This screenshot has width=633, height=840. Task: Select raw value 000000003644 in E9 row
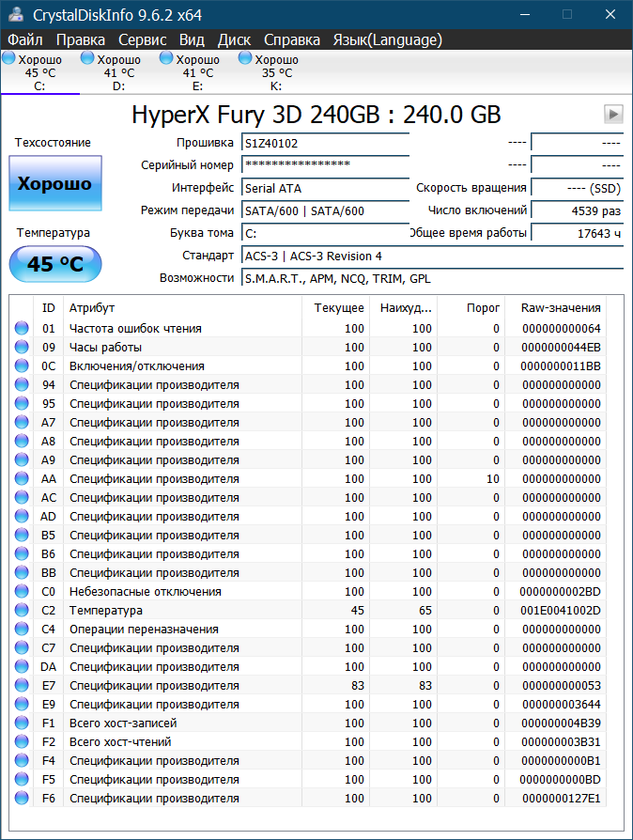pos(562,704)
